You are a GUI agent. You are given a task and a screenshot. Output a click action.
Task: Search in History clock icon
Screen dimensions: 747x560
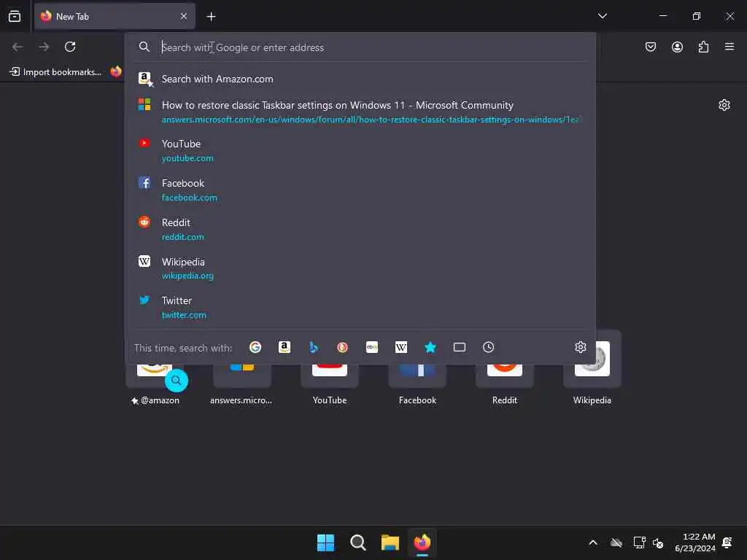click(x=488, y=347)
